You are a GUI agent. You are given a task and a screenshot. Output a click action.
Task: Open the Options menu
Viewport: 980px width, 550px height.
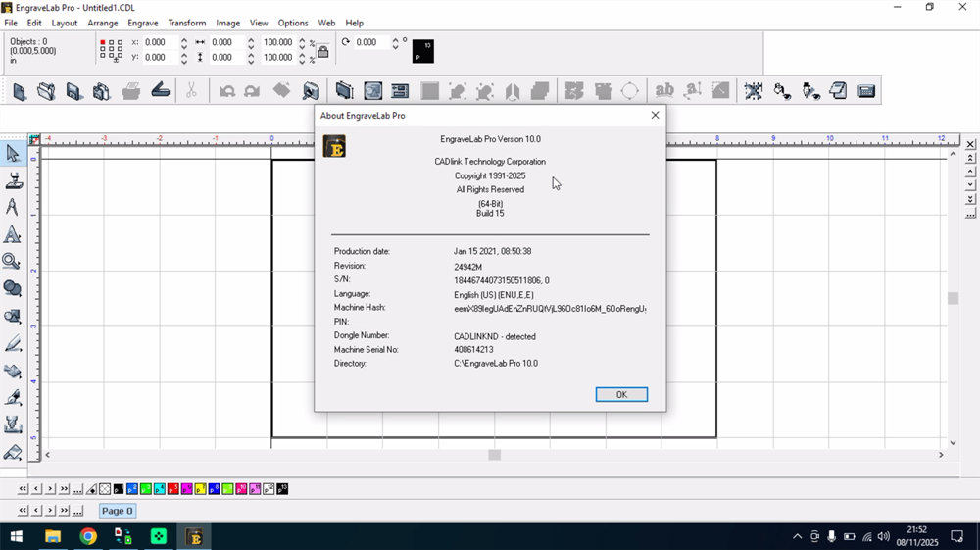pos(292,23)
